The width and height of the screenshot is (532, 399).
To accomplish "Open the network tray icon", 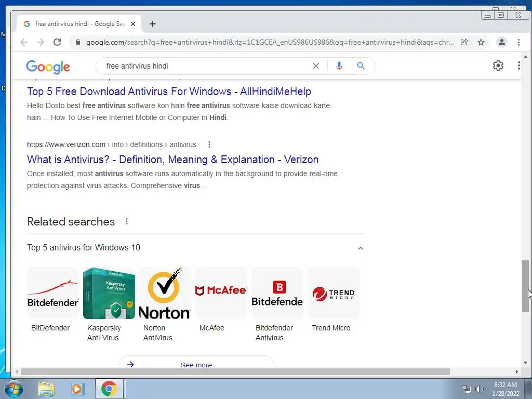I will tap(467, 389).
